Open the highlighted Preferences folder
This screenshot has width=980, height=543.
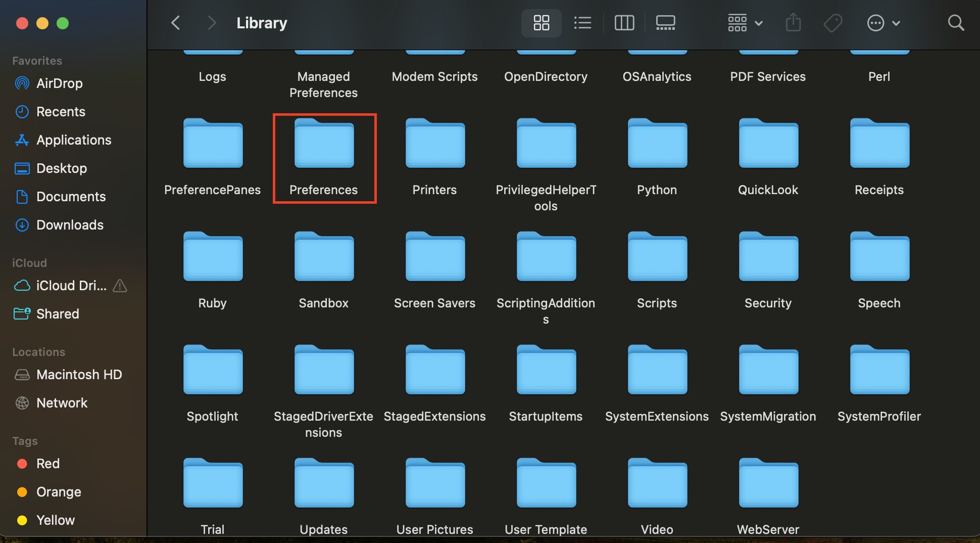click(324, 143)
